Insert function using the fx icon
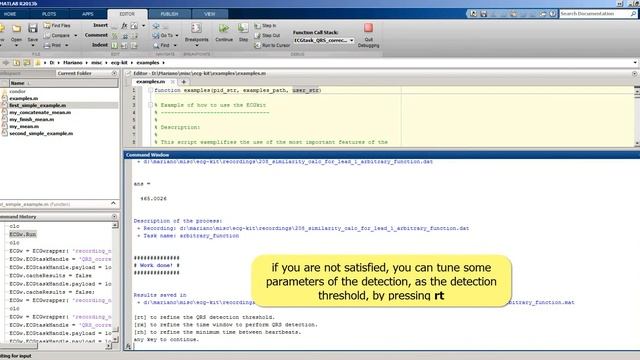 point(124,25)
